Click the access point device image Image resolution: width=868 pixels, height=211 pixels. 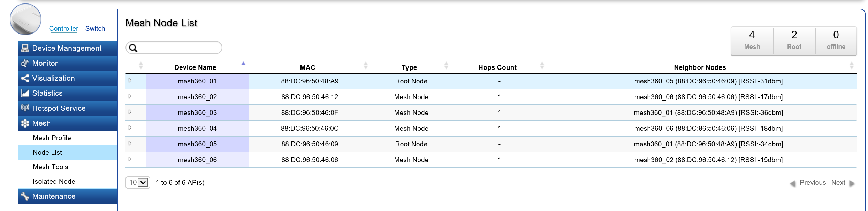(25, 20)
